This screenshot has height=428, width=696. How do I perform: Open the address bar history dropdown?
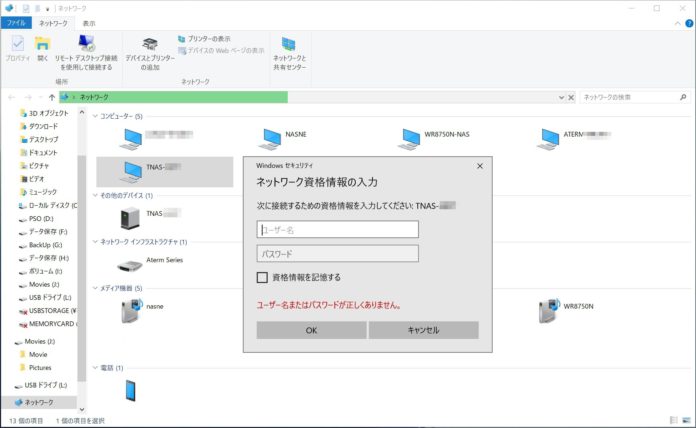click(562, 97)
